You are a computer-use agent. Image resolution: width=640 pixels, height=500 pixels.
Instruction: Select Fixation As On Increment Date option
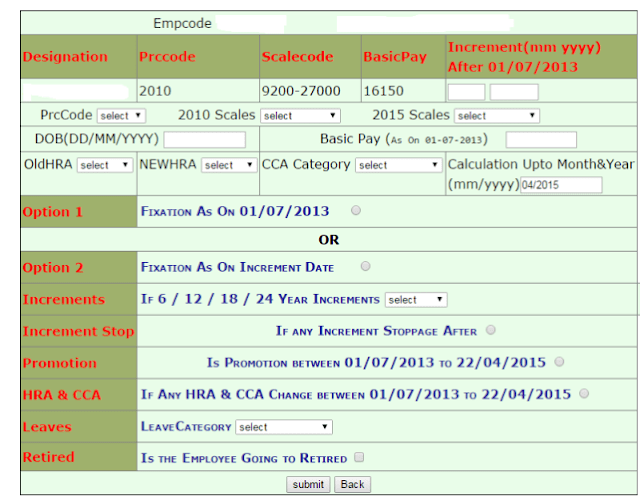[365, 267]
